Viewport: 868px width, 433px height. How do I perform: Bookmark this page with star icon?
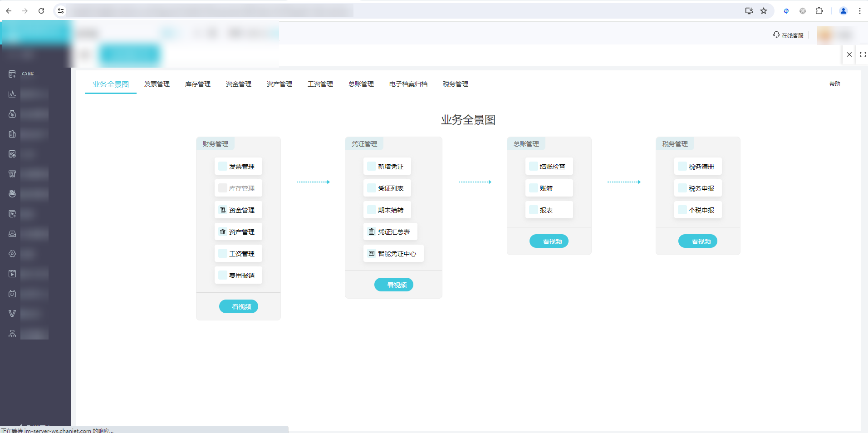[x=764, y=11]
